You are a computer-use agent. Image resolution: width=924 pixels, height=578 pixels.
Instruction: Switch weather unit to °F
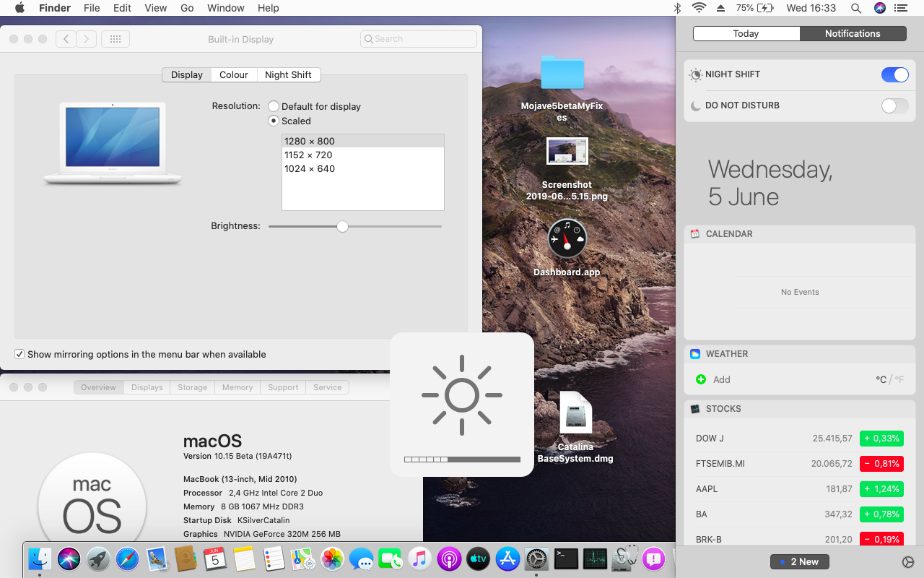coord(899,379)
